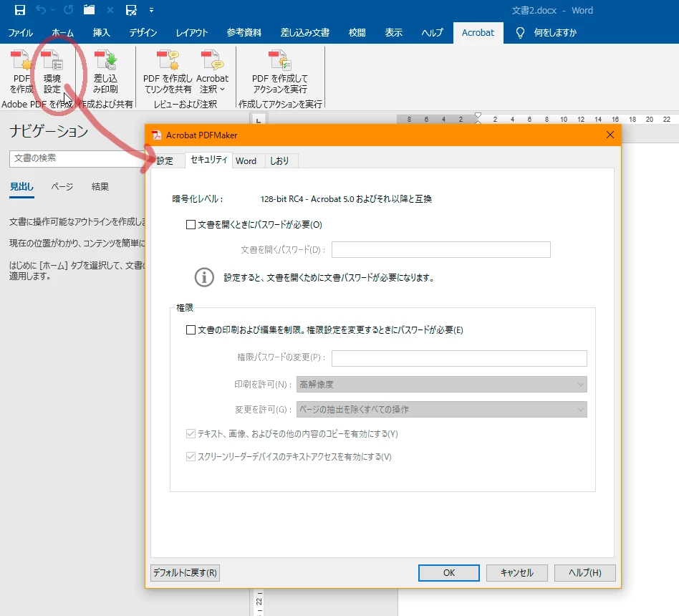Click OK in PDFMaker dialog
This screenshot has height=616, width=679.
448,573
